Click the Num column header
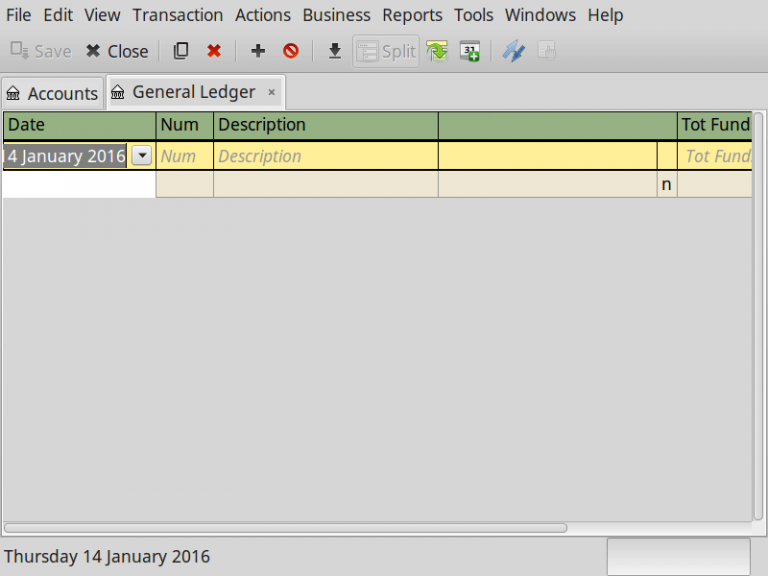The width and height of the screenshot is (768, 576). point(185,125)
